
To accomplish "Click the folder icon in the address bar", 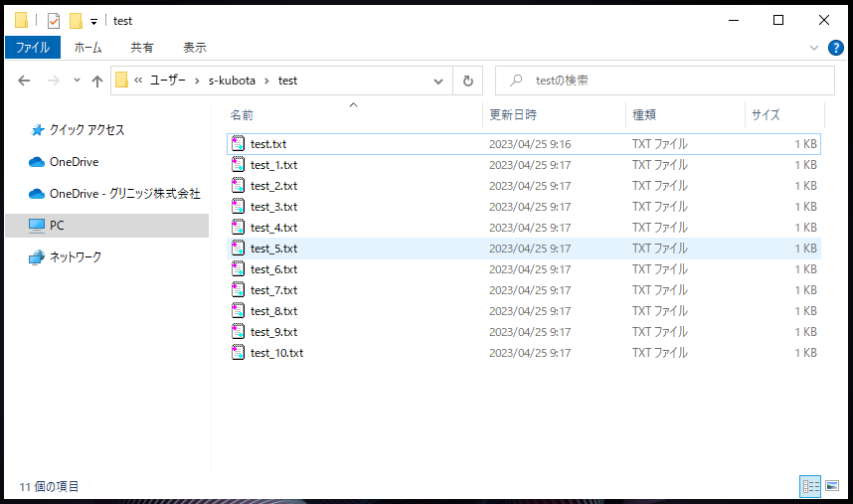I will (122, 80).
